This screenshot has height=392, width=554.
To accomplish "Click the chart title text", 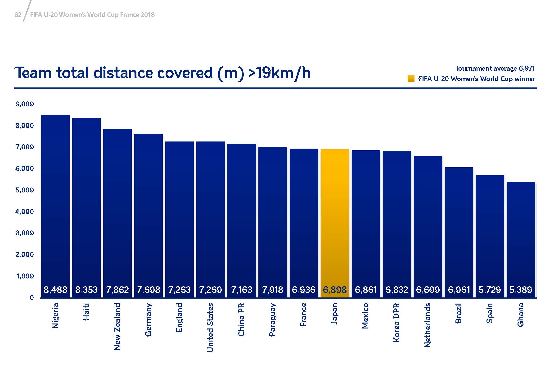I will click(x=162, y=73).
